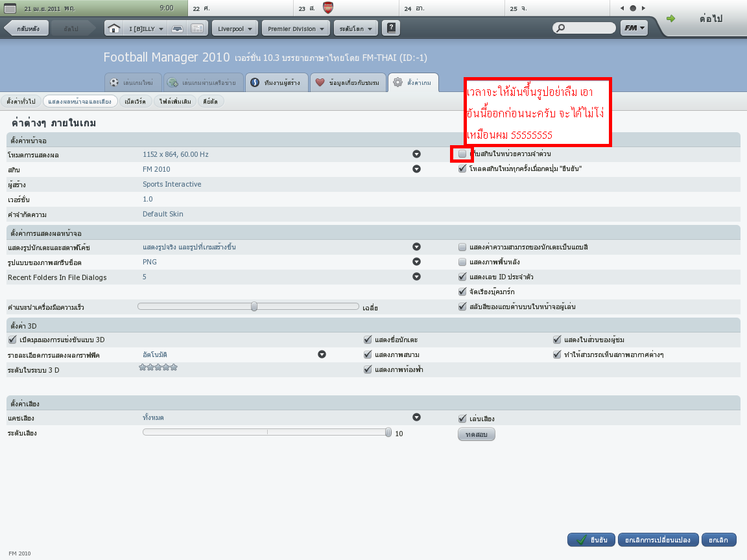The height and width of the screenshot is (560, 747).
Task: Open world level dropdown menu
Action: pos(356,29)
